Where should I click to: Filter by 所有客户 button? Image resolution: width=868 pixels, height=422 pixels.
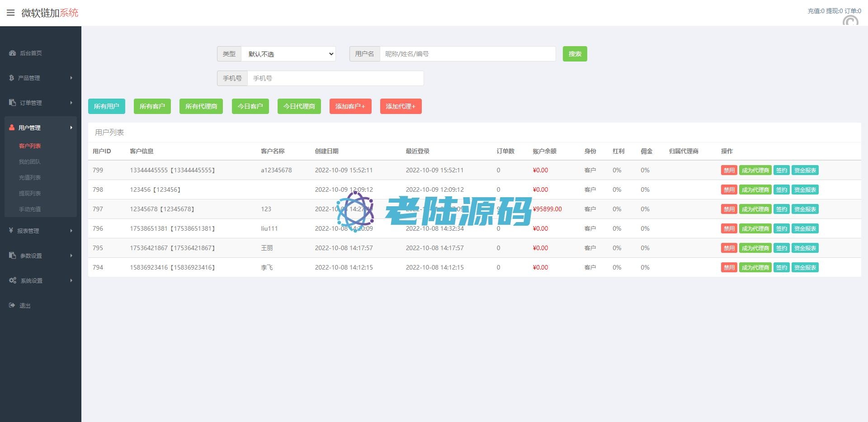pyautogui.click(x=152, y=106)
